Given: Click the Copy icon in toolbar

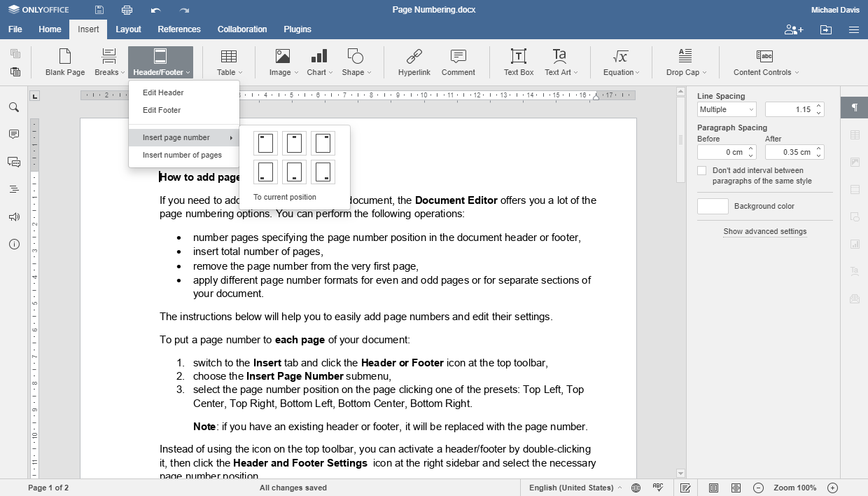Looking at the screenshot, I should click(x=15, y=54).
